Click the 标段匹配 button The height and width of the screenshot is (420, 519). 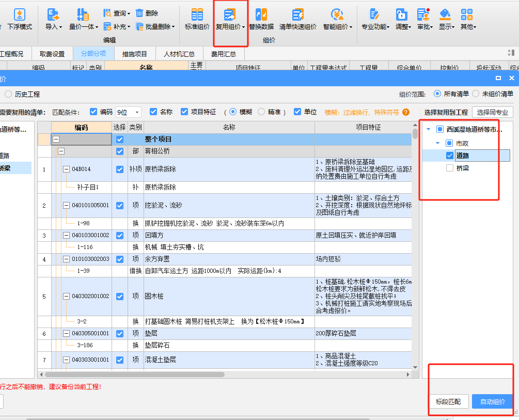448,401
